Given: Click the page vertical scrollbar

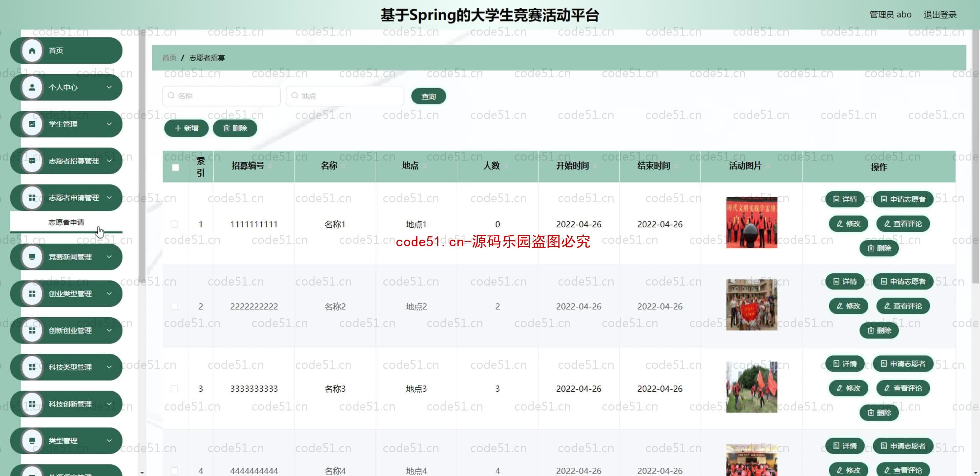Looking at the screenshot, I should [x=976, y=156].
